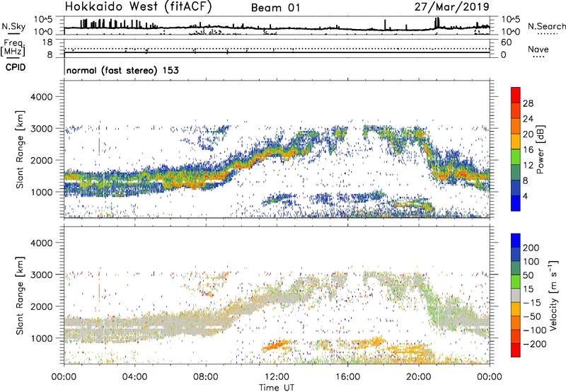566x392 pixels.
Task: Click the 'Time UT' axis title
Action: (277, 387)
